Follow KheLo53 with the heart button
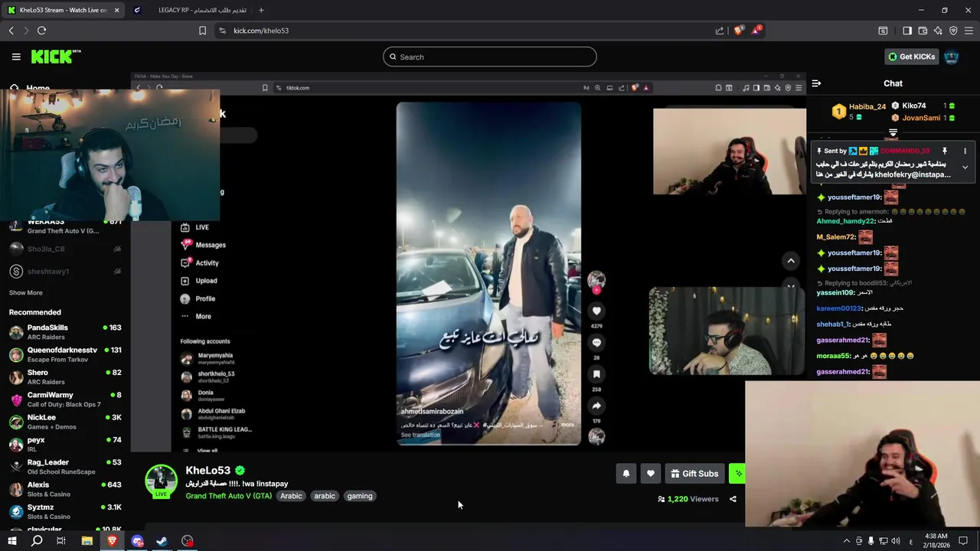The width and height of the screenshot is (980, 551). (x=651, y=474)
